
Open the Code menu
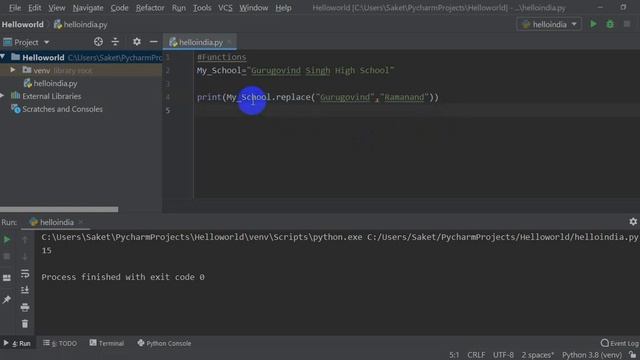[x=119, y=8]
